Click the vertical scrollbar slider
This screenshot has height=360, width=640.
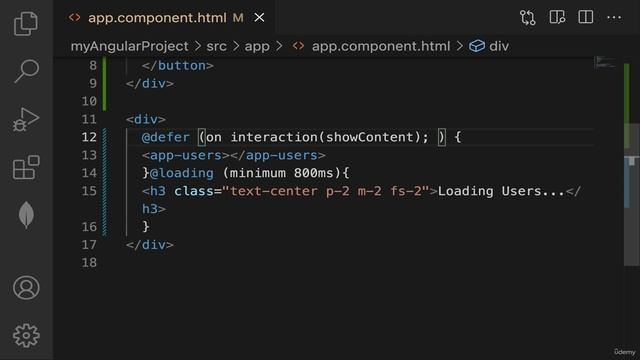point(631,195)
